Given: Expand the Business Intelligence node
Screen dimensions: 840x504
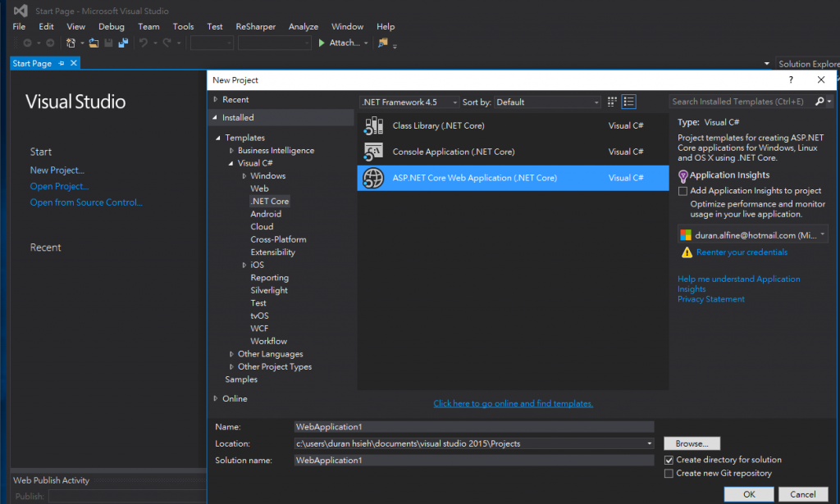Looking at the screenshot, I should (231, 151).
